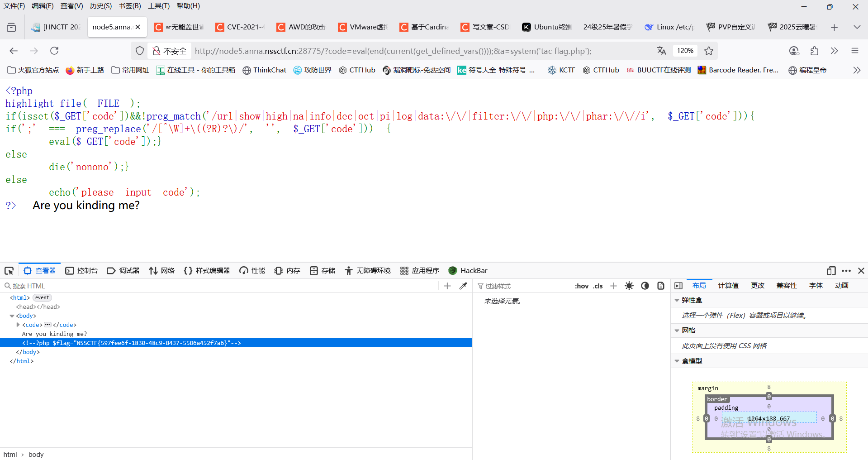Switch to the 控制台 console tab
The height and width of the screenshot is (460, 868).
(82, 271)
